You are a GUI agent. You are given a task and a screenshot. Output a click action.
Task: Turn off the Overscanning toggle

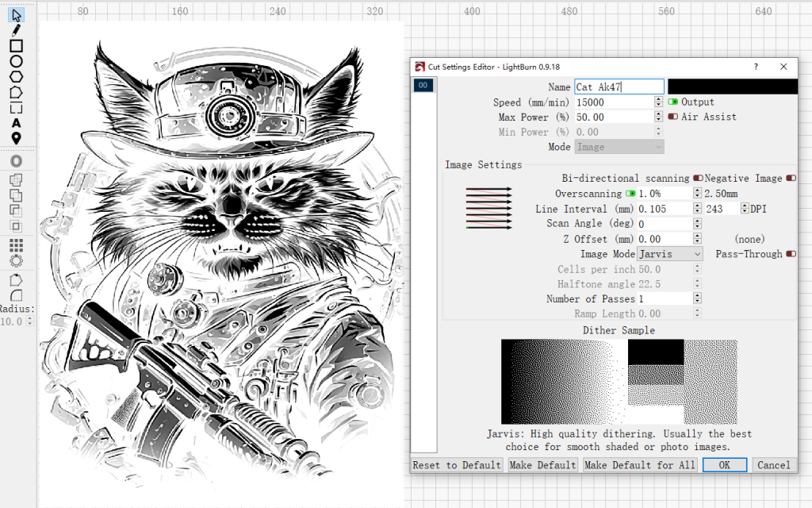click(x=630, y=194)
